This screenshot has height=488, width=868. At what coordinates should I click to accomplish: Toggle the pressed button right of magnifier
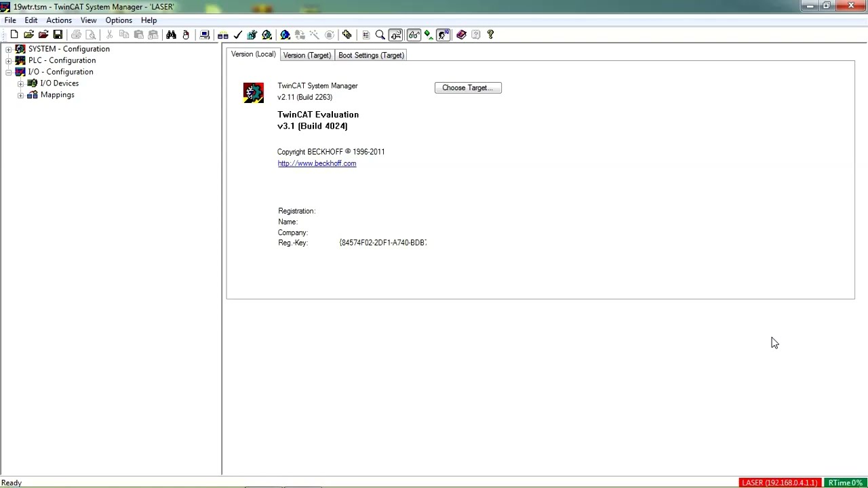click(395, 35)
